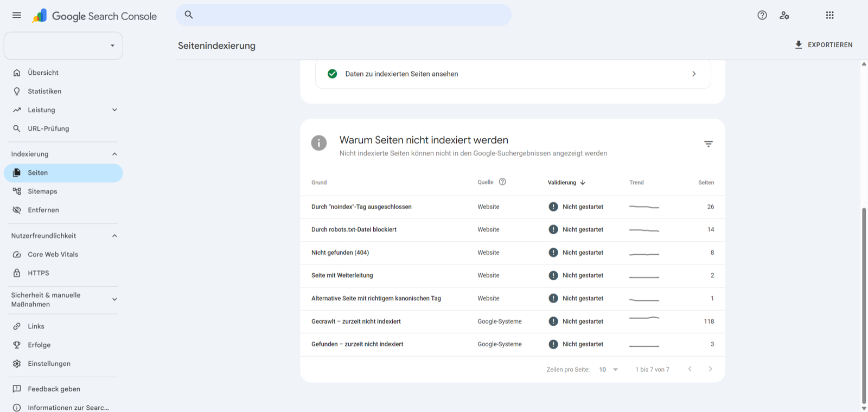868x412 pixels.
Task: Open the help question mark icon
Action: [x=762, y=15]
